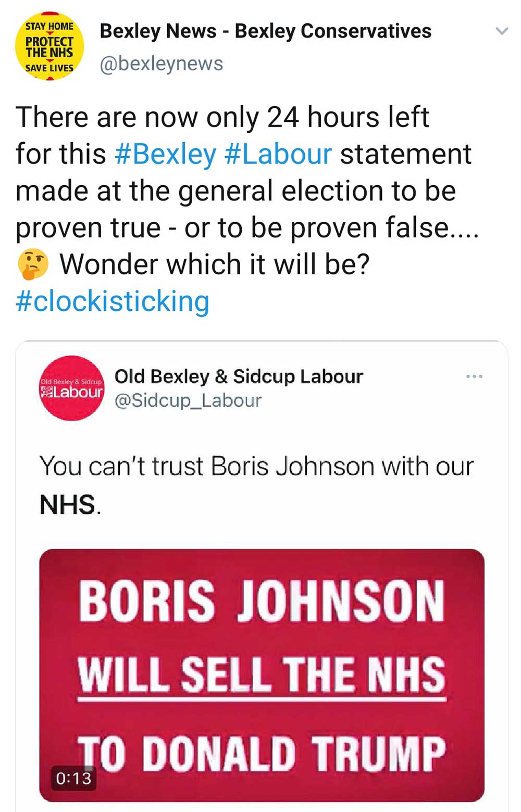Image resolution: width=521 pixels, height=812 pixels.
Task: Visit the @bexleynews handle
Action: click(x=161, y=64)
